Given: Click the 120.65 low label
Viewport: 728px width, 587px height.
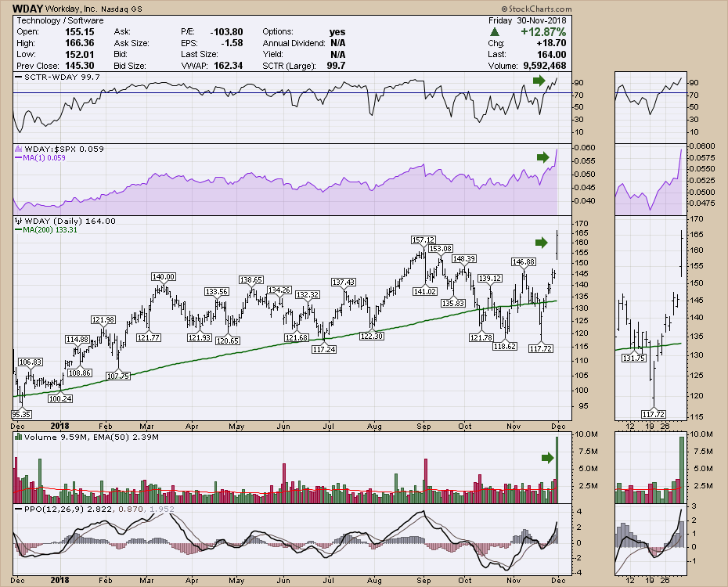Looking at the screenshot, I should click(x=228, y=340).
